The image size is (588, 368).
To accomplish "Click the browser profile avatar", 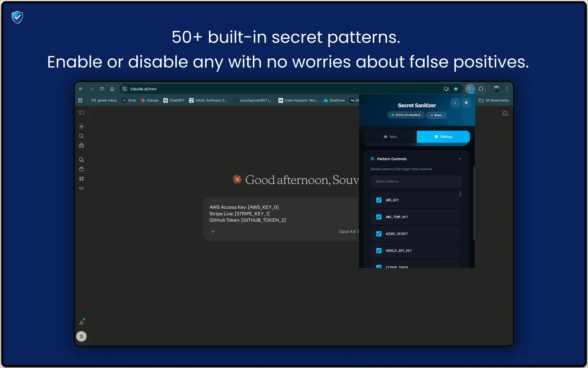I will (496, 89).
